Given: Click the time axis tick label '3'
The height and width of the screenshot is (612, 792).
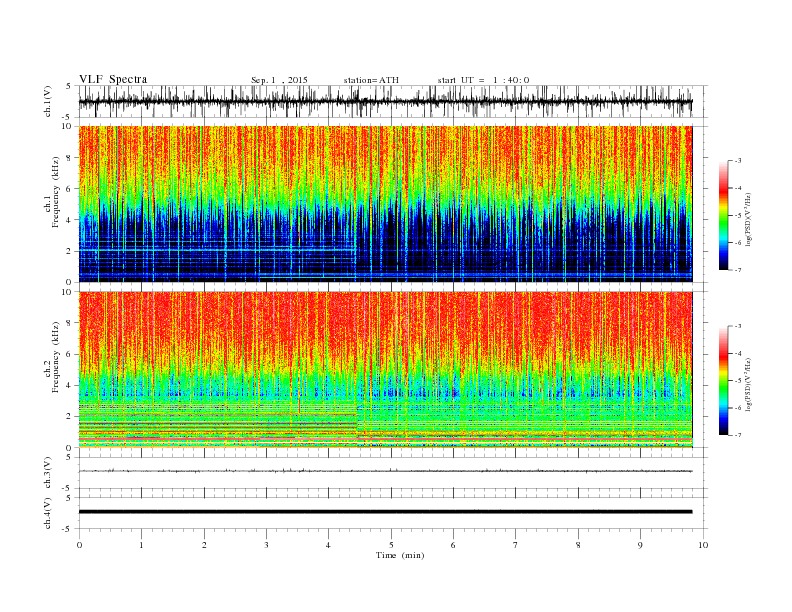Looking at the screenshot, I should point(266,545).
